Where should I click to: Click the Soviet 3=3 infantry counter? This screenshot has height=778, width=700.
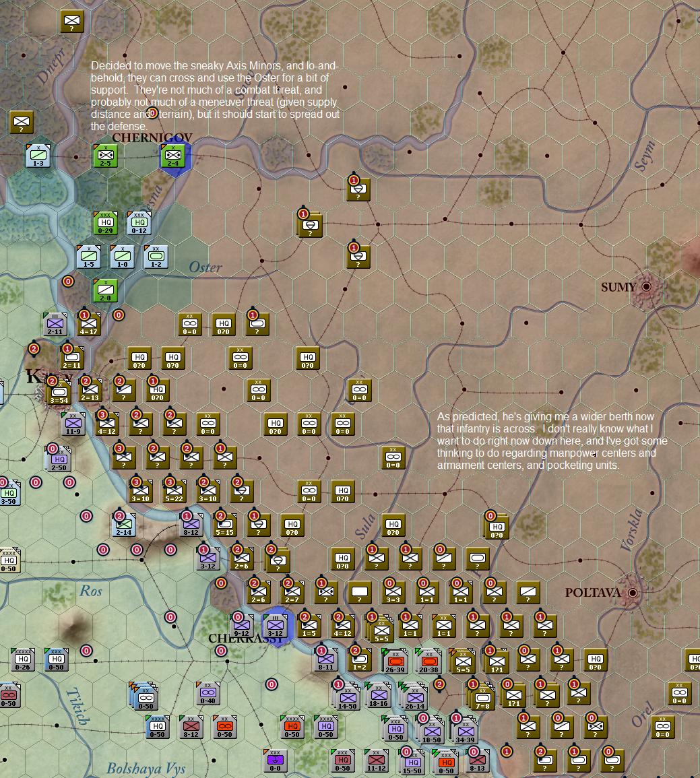[393, 593]
